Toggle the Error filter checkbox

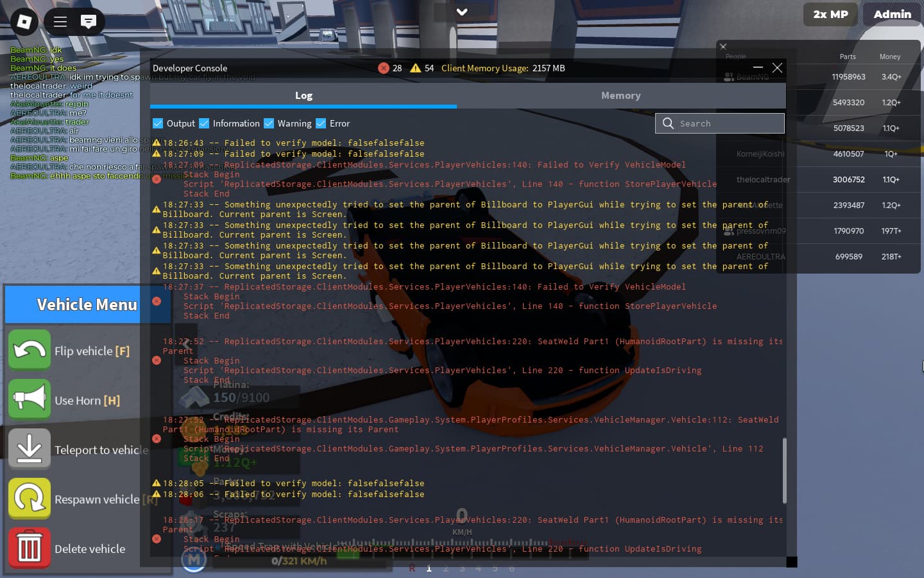pyautogui.click(x=321, y=123)
